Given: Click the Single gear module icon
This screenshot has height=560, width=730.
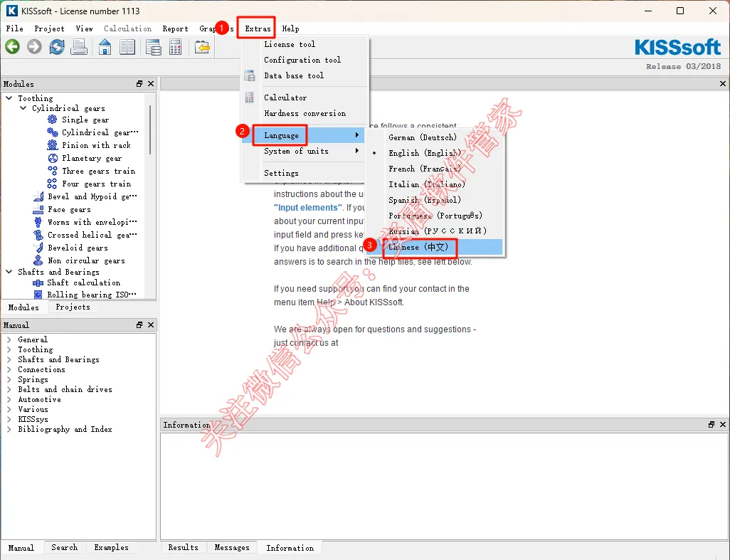Looking at the screenshot, I should pyautogui.click(x=53, y=120).
